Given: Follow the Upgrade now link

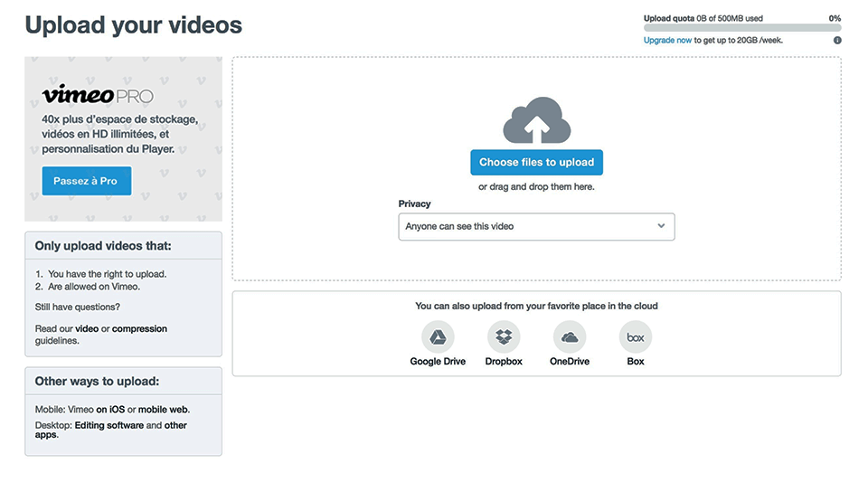Looking at the screenshot, I should click(x=667, y=41).
